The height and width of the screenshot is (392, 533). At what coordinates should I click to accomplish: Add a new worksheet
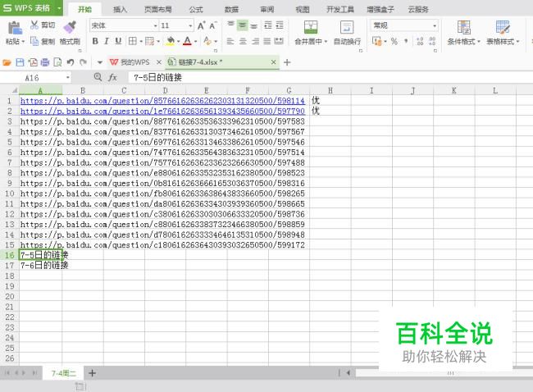(92, 373)
